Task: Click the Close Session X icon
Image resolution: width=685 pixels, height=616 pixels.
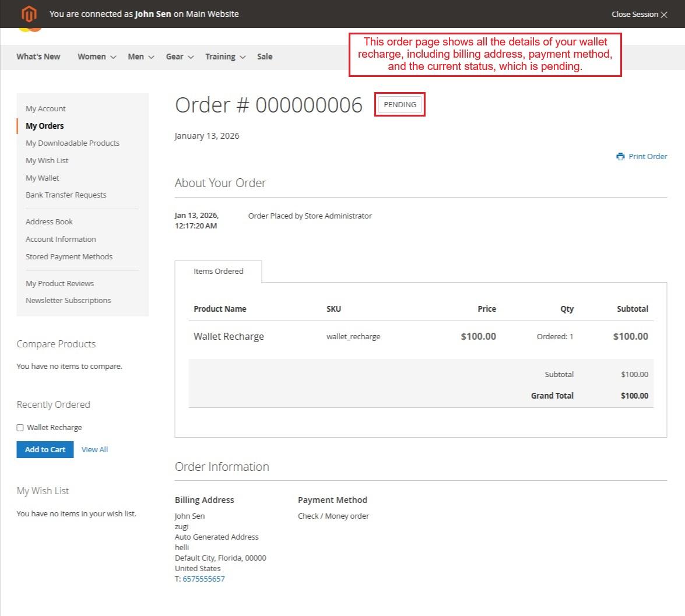Action: [x=663, y=15]
